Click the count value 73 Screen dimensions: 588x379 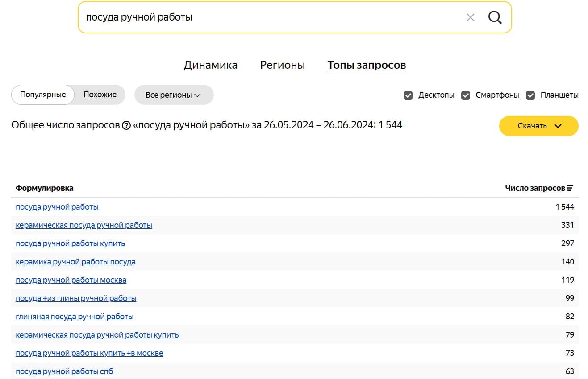[x=570, y=353]
